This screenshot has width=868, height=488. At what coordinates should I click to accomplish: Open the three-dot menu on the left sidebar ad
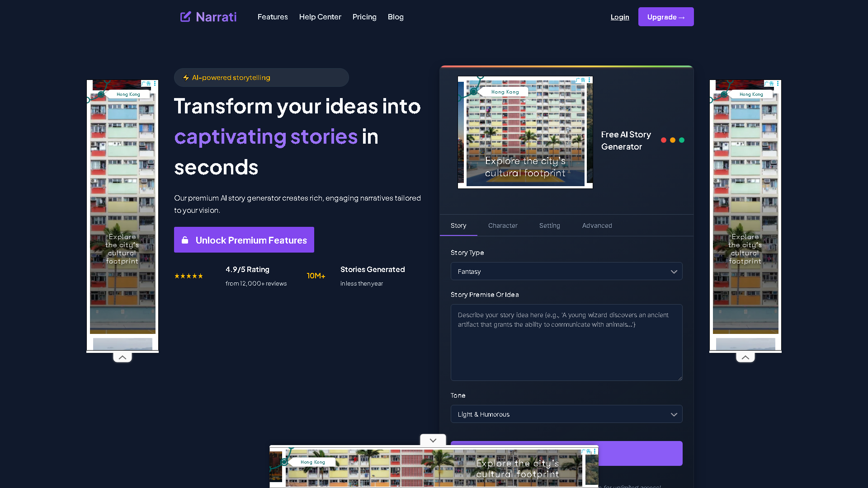155,84
